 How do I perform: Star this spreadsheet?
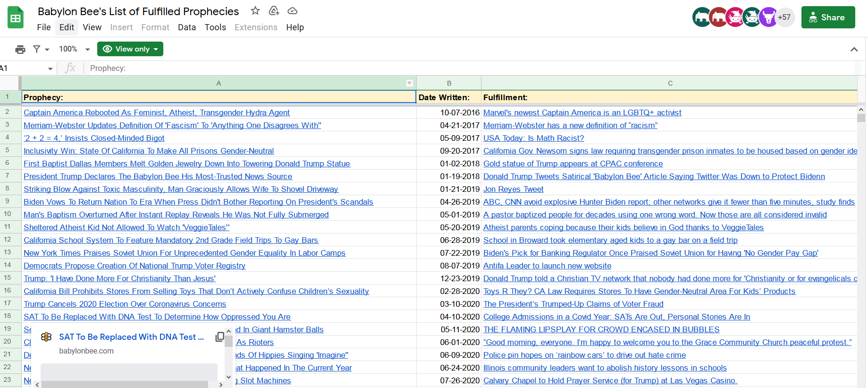click(x=255, y=10)
